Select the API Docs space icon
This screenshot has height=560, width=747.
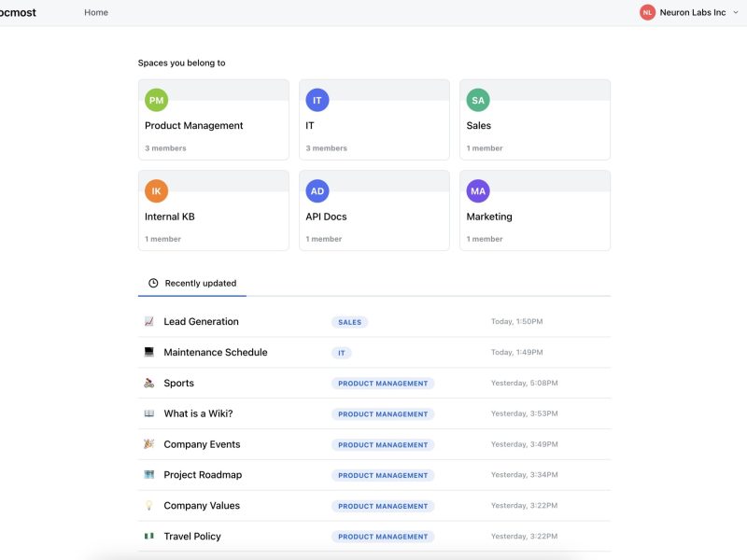(x=317, y=190)
